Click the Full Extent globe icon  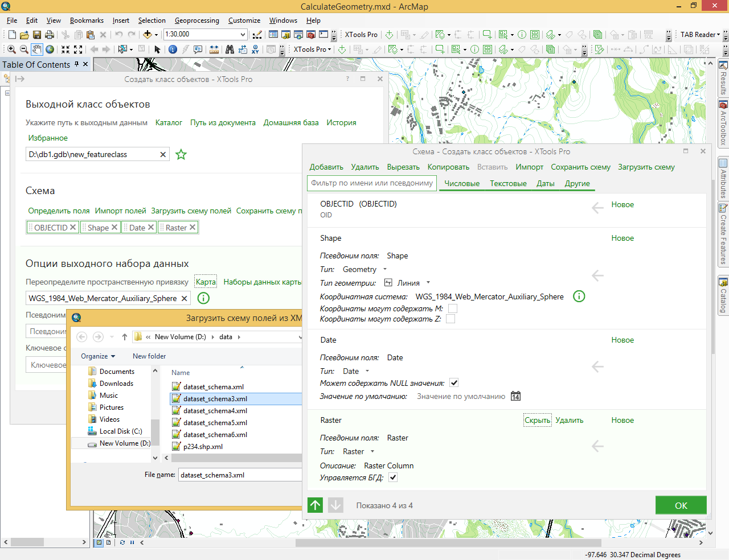(x=50, y=50)
